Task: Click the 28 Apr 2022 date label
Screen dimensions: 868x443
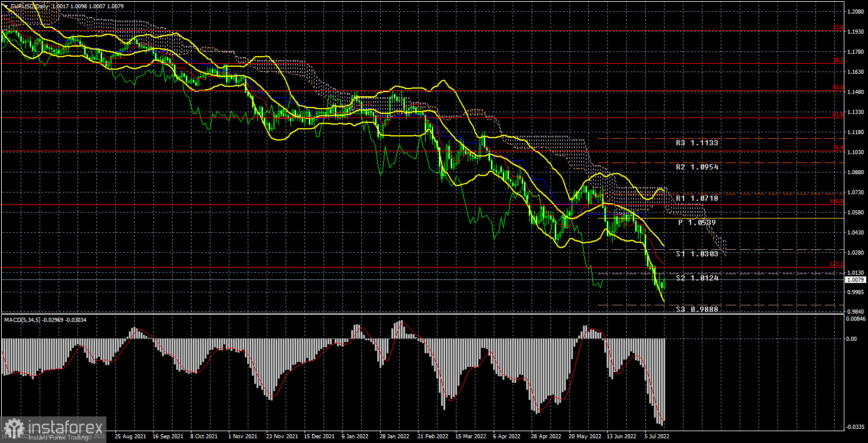Action: (546, 437)
